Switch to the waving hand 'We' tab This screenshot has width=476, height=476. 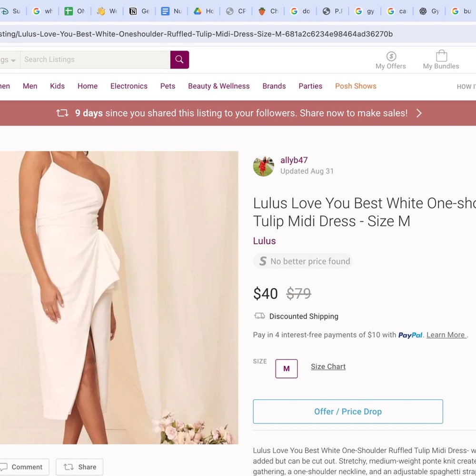[107, 11]
